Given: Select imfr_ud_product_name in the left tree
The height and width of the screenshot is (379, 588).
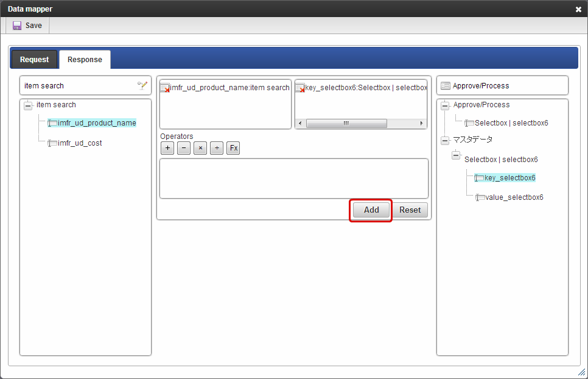Looking at the screenshot, I should click(x=97, y=123).
